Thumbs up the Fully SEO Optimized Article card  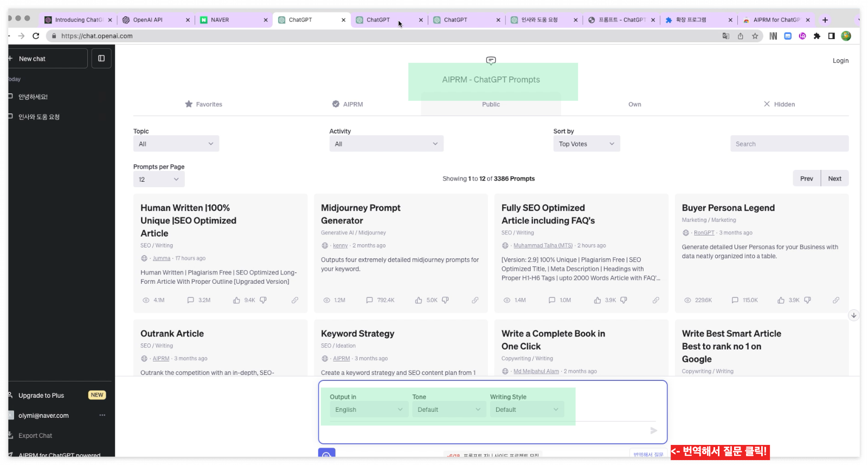coord(597,300)
